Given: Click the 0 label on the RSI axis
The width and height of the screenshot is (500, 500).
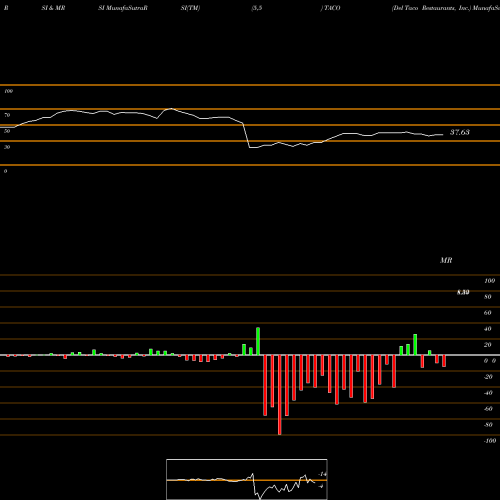Looking at the screenshot, I should click(x=5, y=171).
